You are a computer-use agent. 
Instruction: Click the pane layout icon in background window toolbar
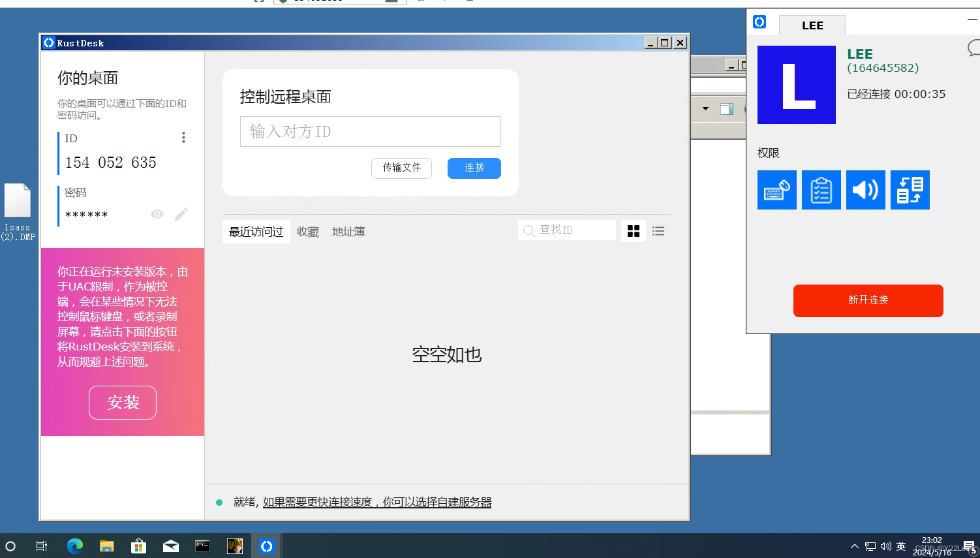[727, 109]
